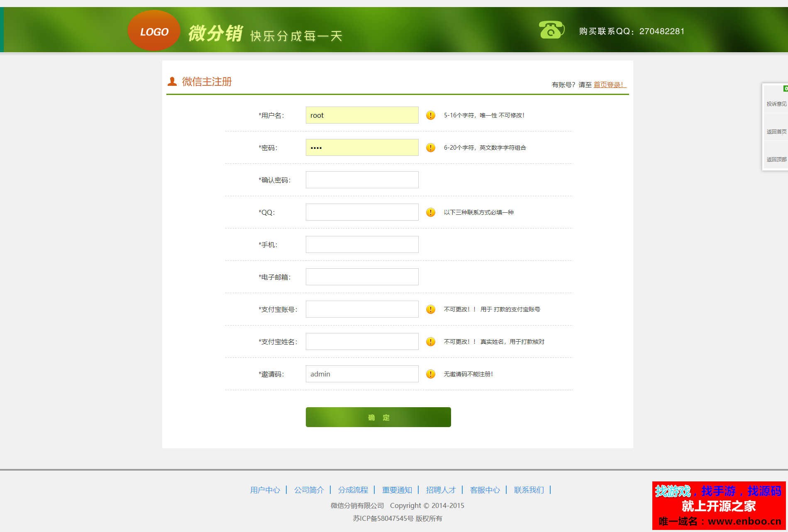This screenshot has width=788, height=532.
Task: Click the 微信主注册 heading text
Action: [x=207, y=82]
